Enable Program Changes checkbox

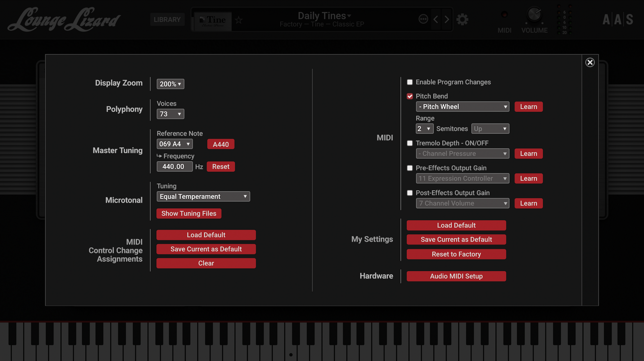(410, 82)
